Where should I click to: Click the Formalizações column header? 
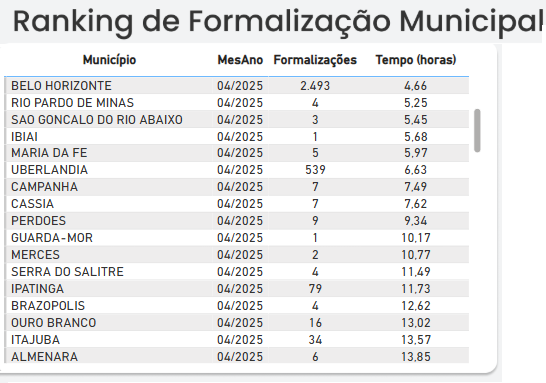coord(315,60)
